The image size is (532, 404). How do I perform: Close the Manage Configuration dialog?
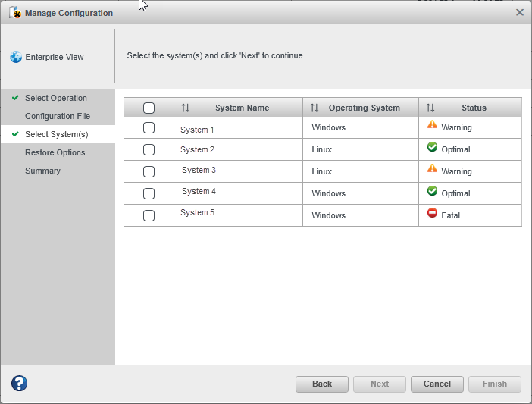519,12
